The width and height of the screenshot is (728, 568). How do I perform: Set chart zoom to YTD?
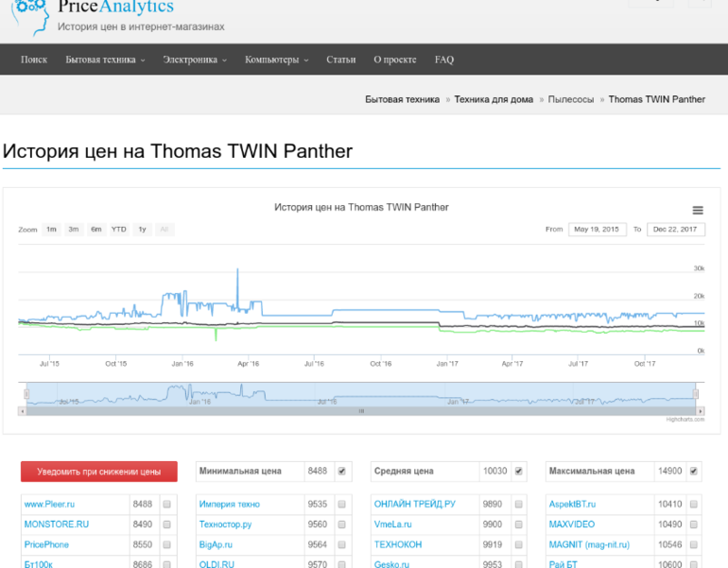(x=119, y=230)
